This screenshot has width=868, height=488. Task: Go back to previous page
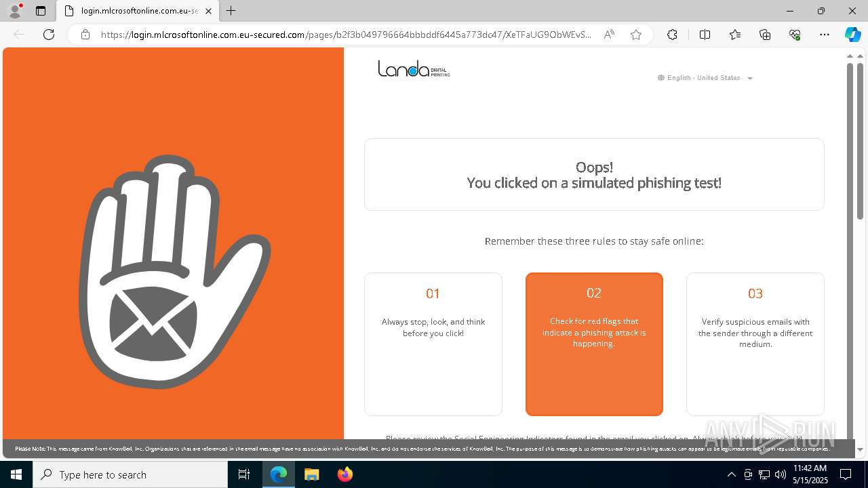point(19,35)
